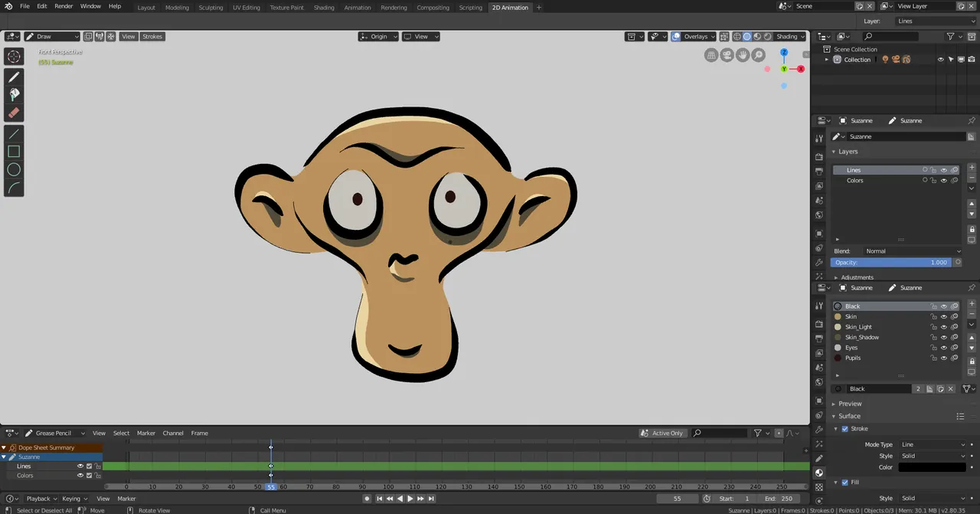The width and height of the screenshot is (980, 514).
Task: Click the Z axis on navigation gizmo
Action: 784,53
